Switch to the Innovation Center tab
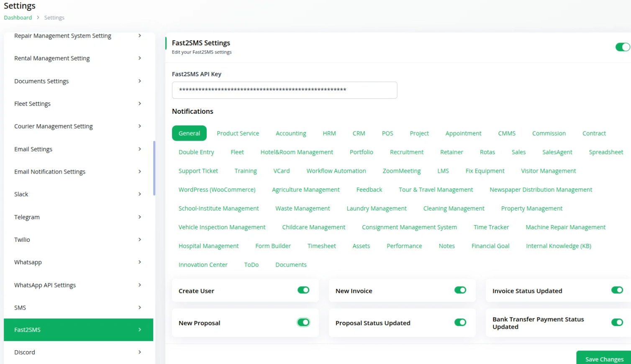 pos(203,265)
